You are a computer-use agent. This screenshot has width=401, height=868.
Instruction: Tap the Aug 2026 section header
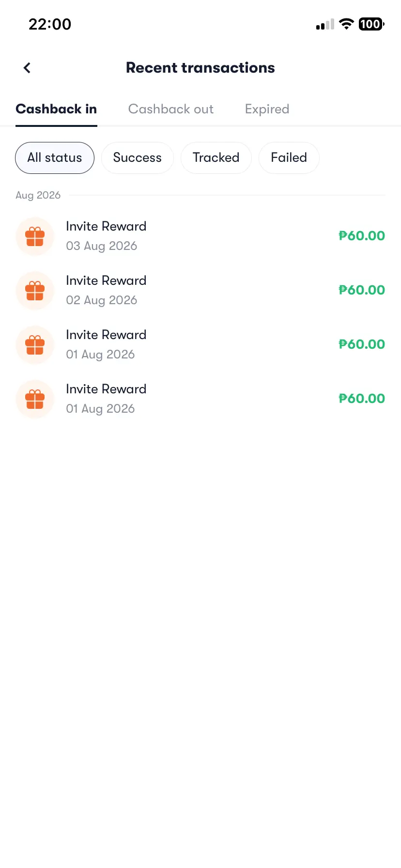click(x=38, y=195)
